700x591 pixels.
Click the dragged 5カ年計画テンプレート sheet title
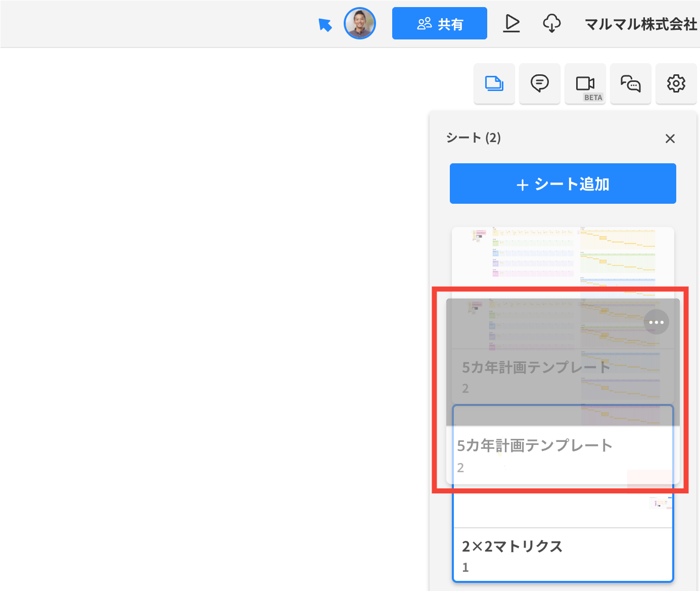[x=536, y=367]
